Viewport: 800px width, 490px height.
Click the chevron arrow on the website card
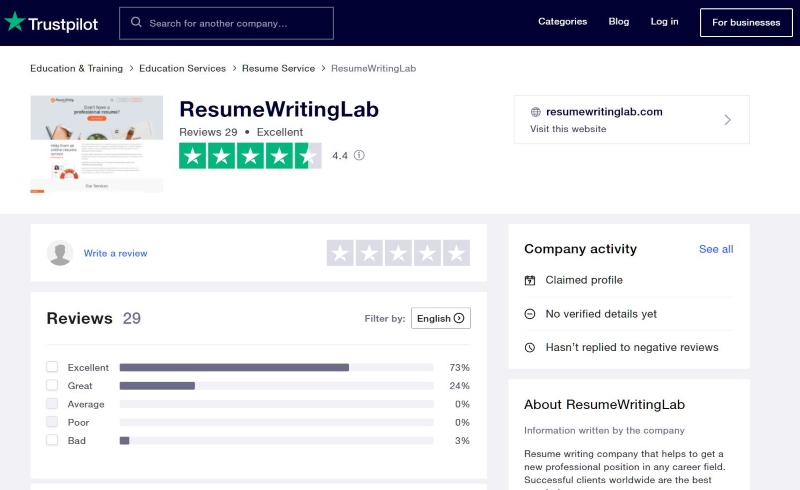728,120
